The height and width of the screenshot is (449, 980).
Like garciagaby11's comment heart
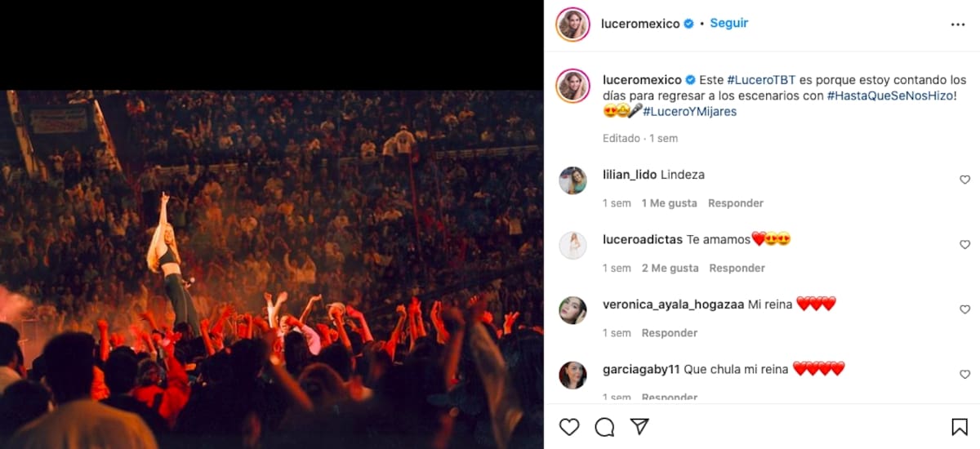tap(964, 375)
